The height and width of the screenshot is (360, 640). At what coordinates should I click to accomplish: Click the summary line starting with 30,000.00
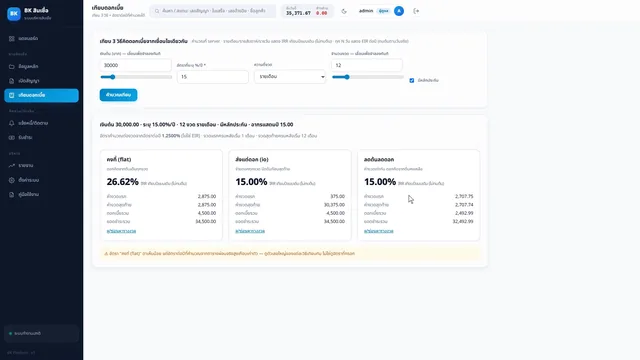[196, 124]
